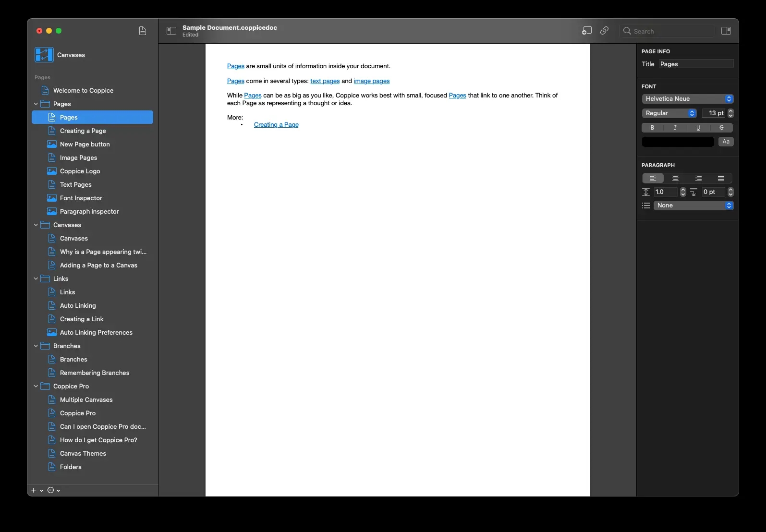Click the folder icon of the Branches folder
Image resolution: width=766 pixels, height=532 pixels.
[x=45, y=346]
